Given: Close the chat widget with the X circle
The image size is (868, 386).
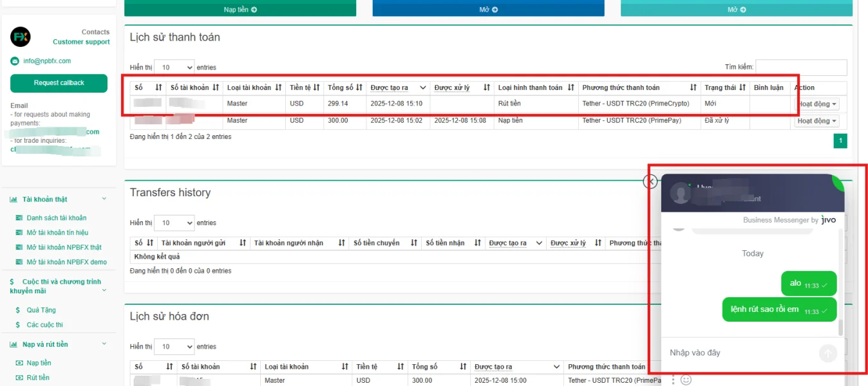Looking at the screenshot, I should click(x=650, y=181).
